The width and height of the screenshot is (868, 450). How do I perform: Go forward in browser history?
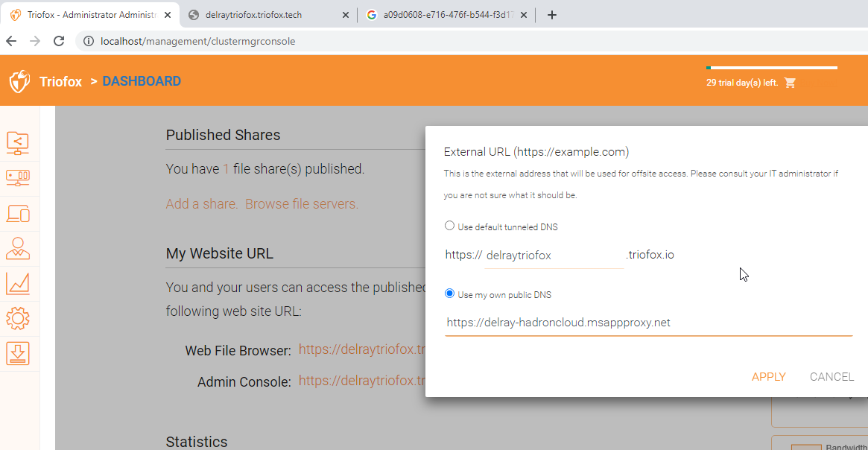[35, 41]
